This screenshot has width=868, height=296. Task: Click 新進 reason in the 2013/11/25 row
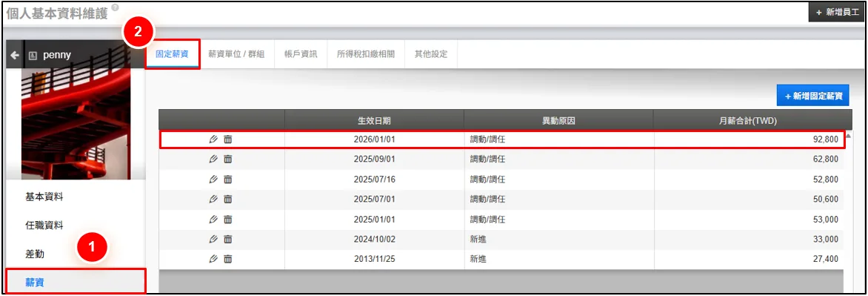point(478,259)
